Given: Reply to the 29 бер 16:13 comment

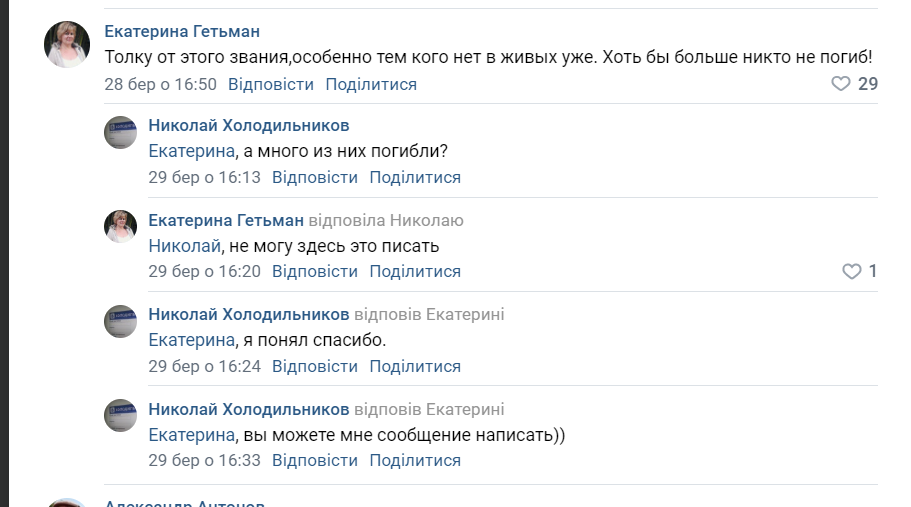Looking at the screenshot, I should [x=315, y=177].
